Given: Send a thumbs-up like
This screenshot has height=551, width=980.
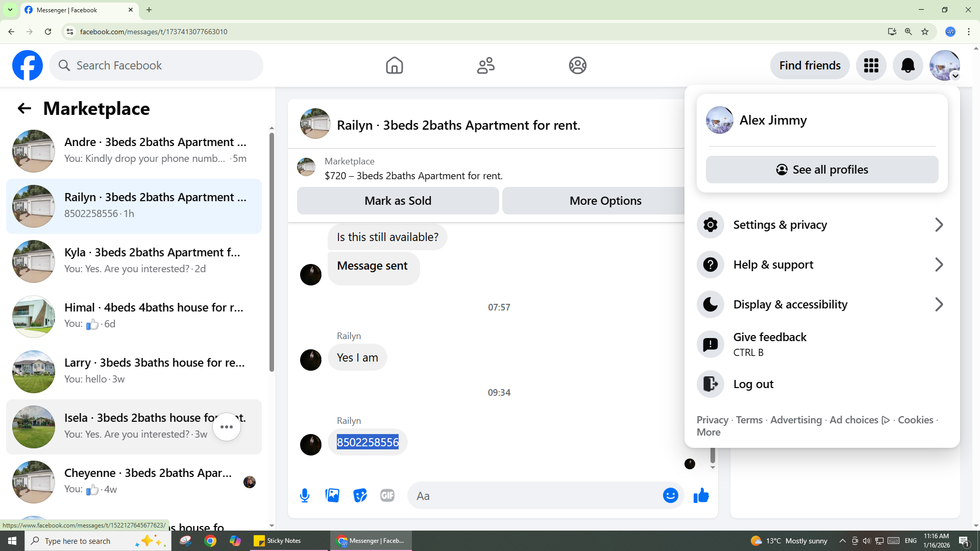Looking at the screenshot, I should pos(701,495).
